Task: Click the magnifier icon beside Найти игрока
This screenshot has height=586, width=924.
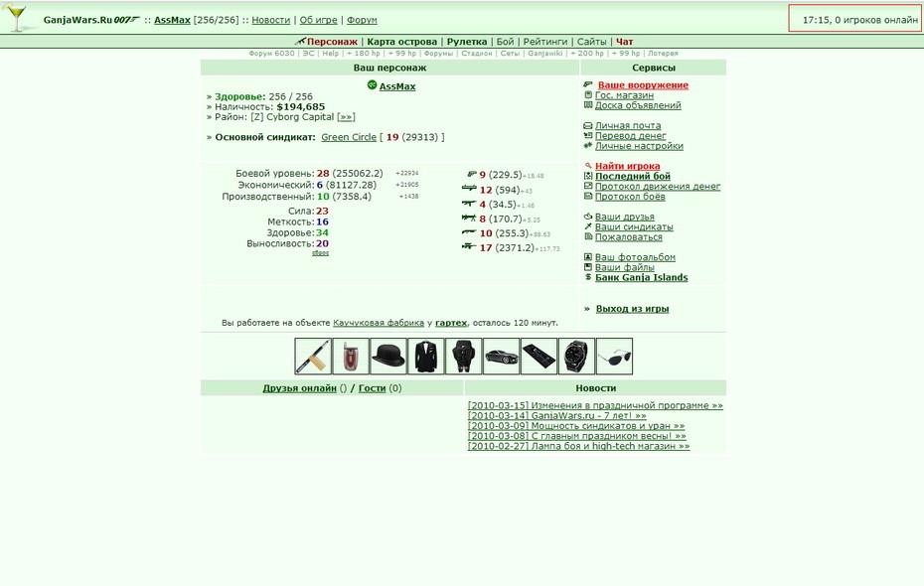Action: [x=587, y=166]
